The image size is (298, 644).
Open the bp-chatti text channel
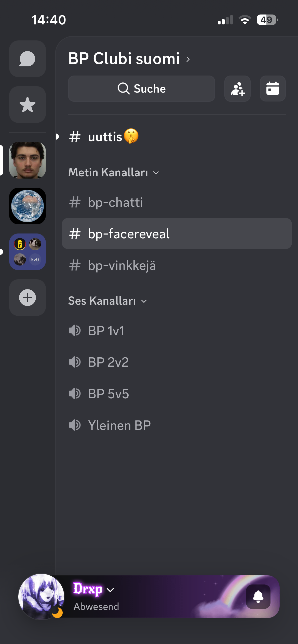pos(177,202)
